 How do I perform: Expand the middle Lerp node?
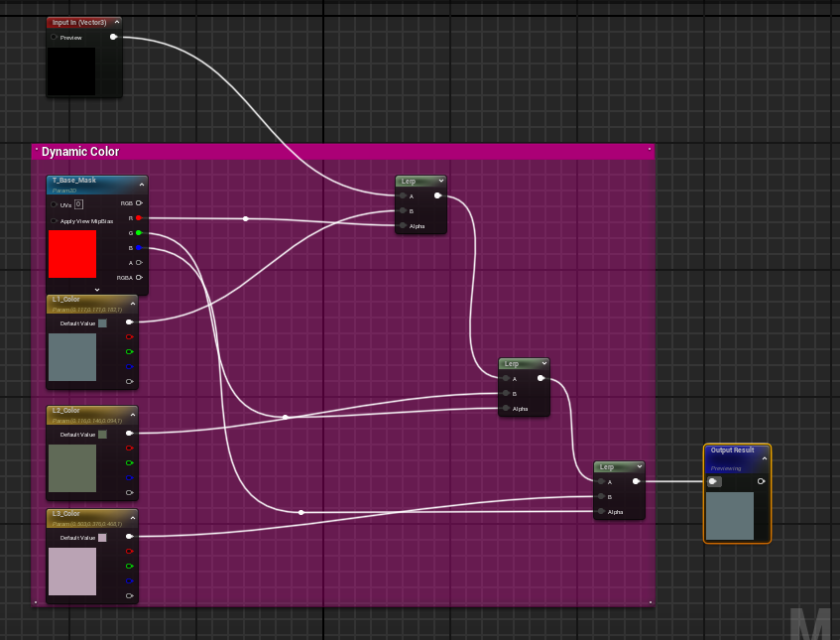click(x=544, y=363)
